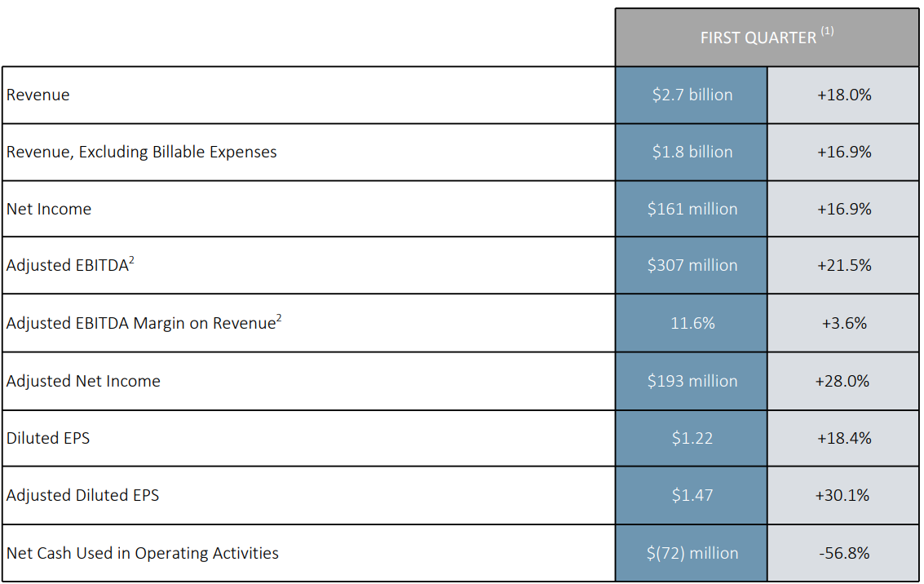
Task: Click the $1.22 Diluted EPS value
Action: click(692, 438)
